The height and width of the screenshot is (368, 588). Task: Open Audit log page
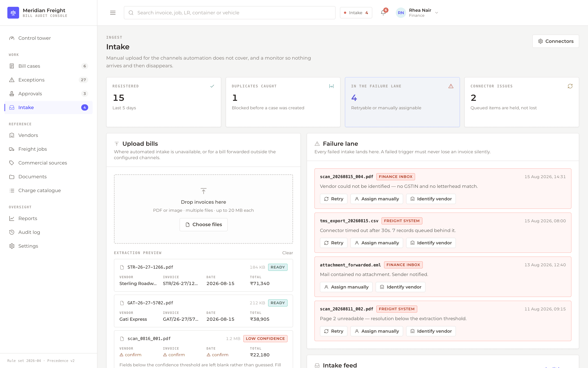(48, 232)
